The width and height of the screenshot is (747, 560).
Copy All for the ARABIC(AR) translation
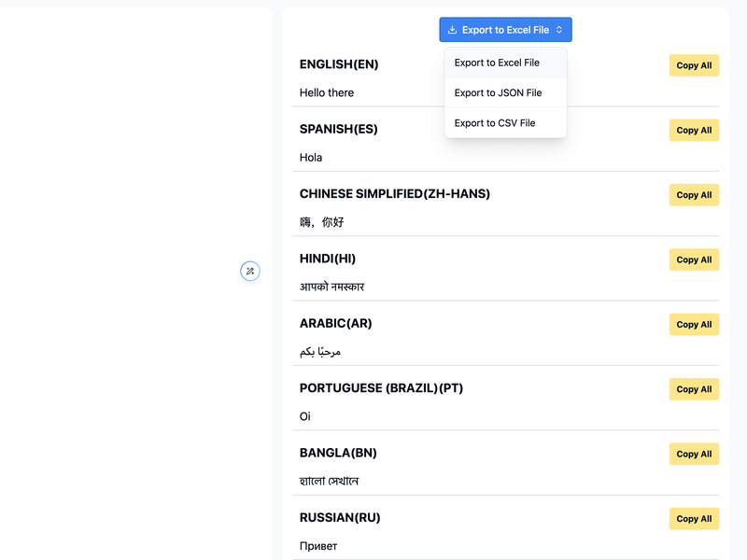694,324
